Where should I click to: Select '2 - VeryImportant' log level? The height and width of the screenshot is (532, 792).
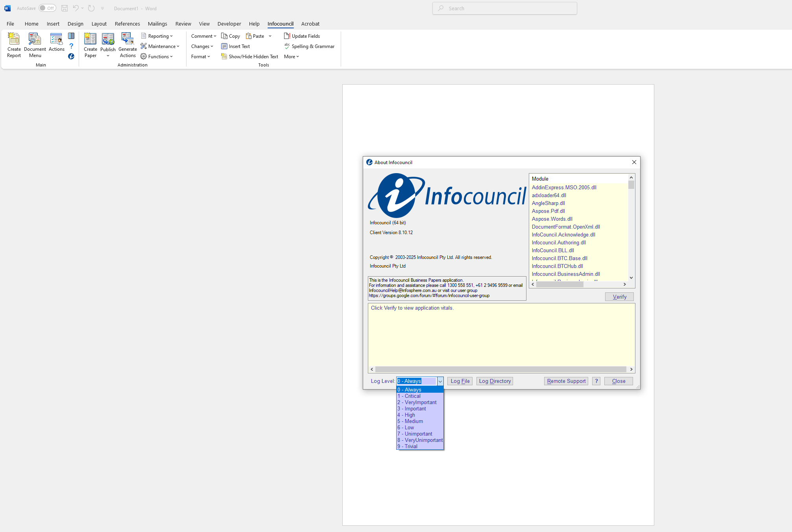(420, 402)
